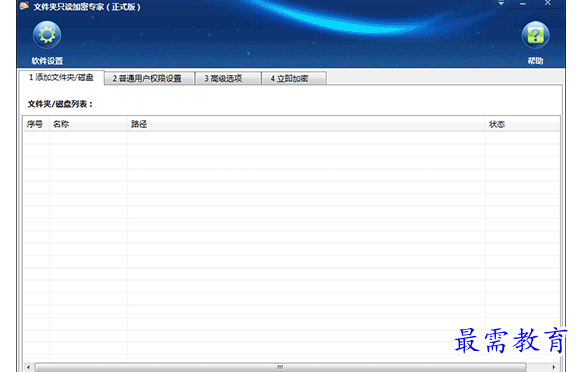Viewport: 576px width, 372px height.
Task: Click the scrollbar right arrow
Action: (x=554, y=367)
